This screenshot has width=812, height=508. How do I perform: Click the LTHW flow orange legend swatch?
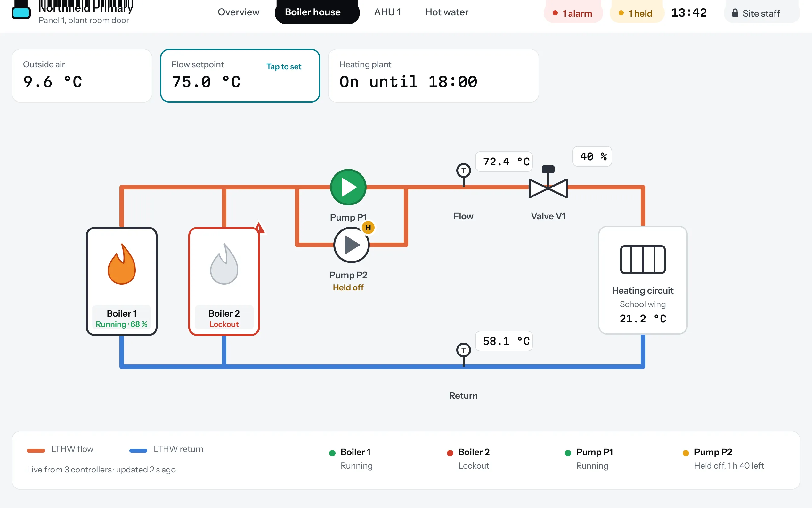coord(36,450)
